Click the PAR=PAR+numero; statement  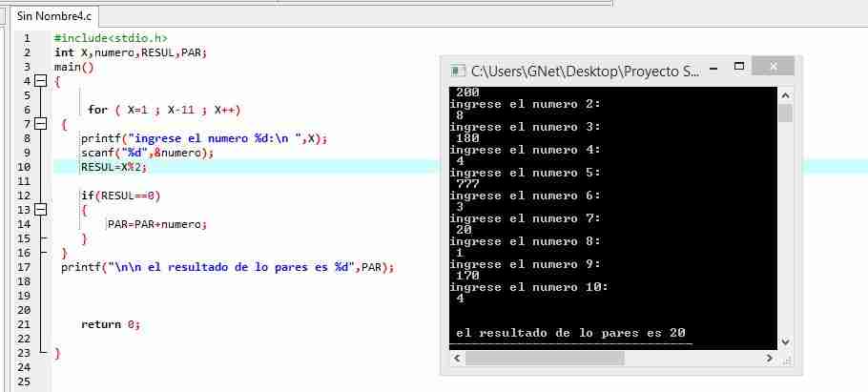(x=157, y=224)
